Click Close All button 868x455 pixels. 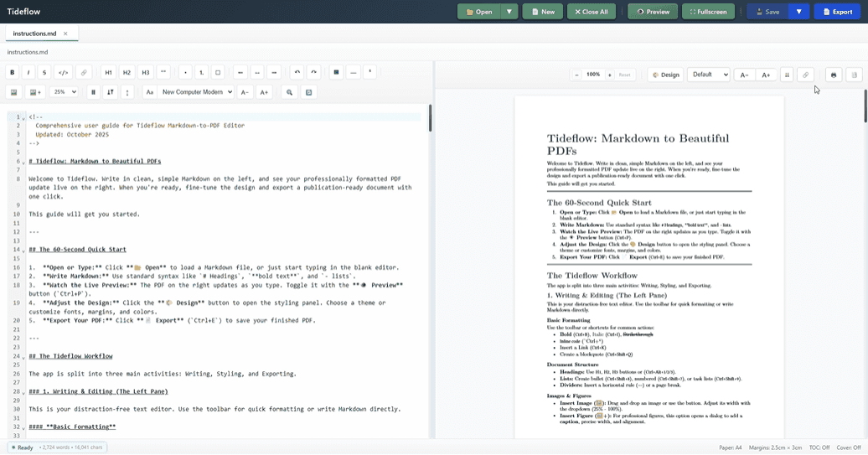(592, 12)
